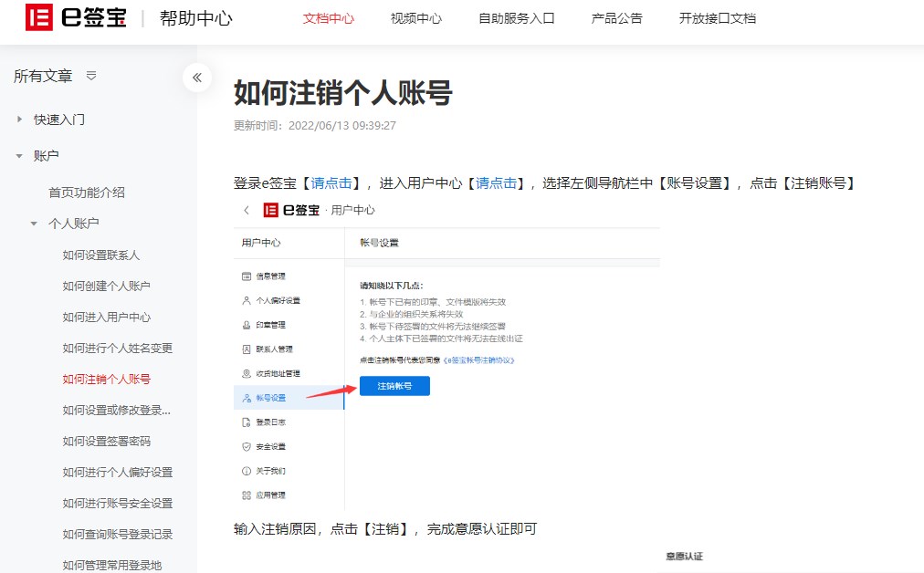Click 所有文章 sidebar heading
Viewport: 924px width, 573px height.
pyautogui.click(x=42, y=76)
